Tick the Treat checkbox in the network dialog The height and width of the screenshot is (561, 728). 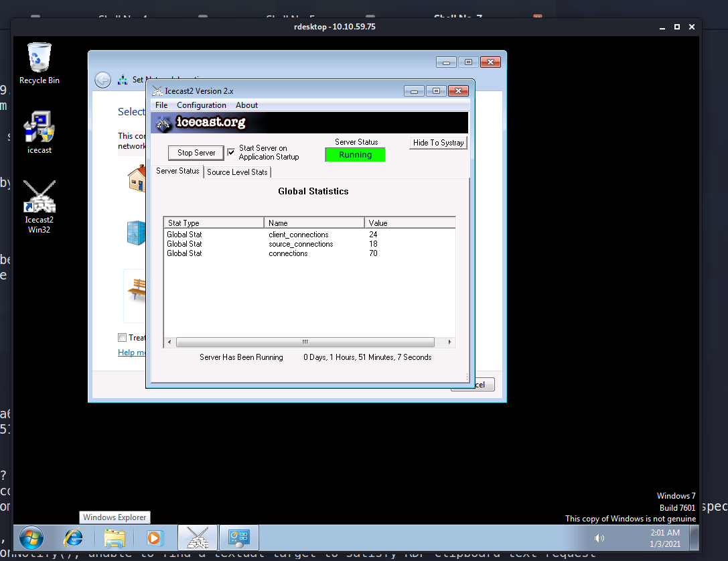coord(122,337)
